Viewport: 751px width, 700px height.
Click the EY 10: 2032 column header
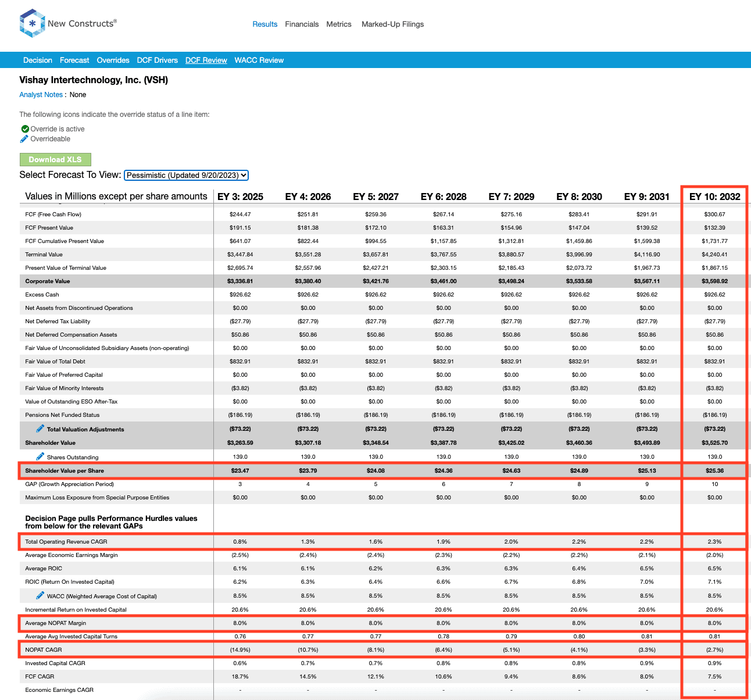pyautogui.click(x=715, y=197)
